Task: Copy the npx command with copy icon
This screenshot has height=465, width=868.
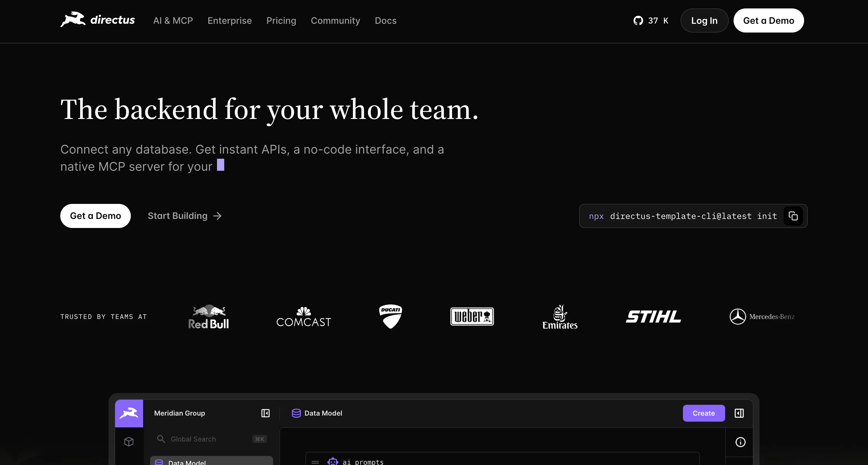Action: click(x=793, y=216)
